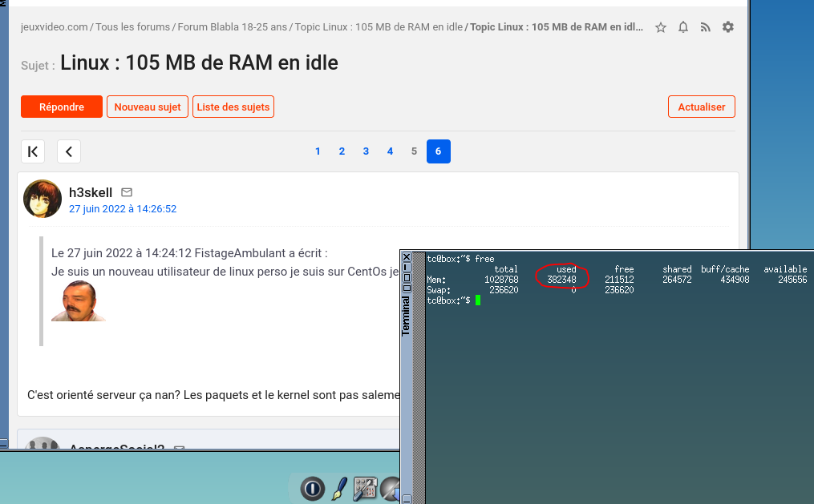Open the Control Panel icon in dock
814x504 pixels.
pyautogui.click(x=366, y=488)
